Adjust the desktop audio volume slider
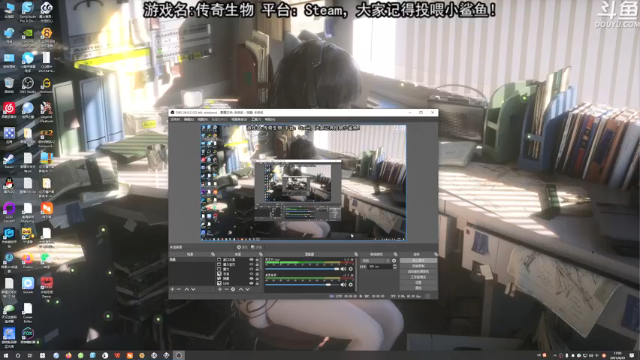Screen dimensions: 640x360 coord(302,269)
